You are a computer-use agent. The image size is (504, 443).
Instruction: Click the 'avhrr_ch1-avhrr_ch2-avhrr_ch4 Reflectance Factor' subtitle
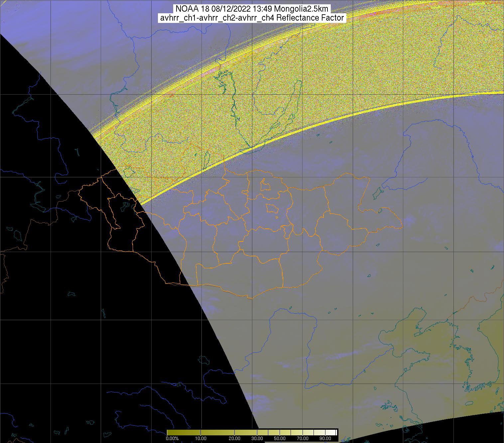[x=252, y=18]
